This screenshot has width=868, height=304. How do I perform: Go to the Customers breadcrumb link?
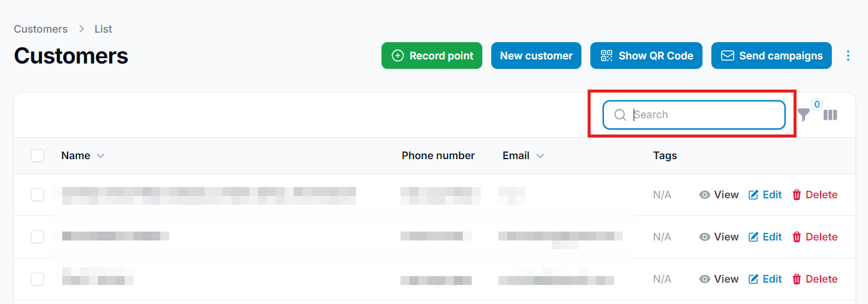click(x=41, y=29)
